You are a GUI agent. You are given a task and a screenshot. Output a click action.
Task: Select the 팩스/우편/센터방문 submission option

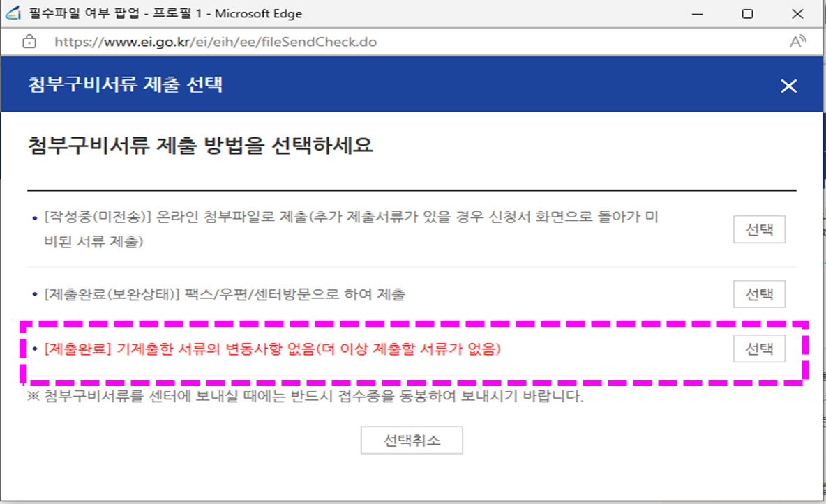tap(759, 293)
